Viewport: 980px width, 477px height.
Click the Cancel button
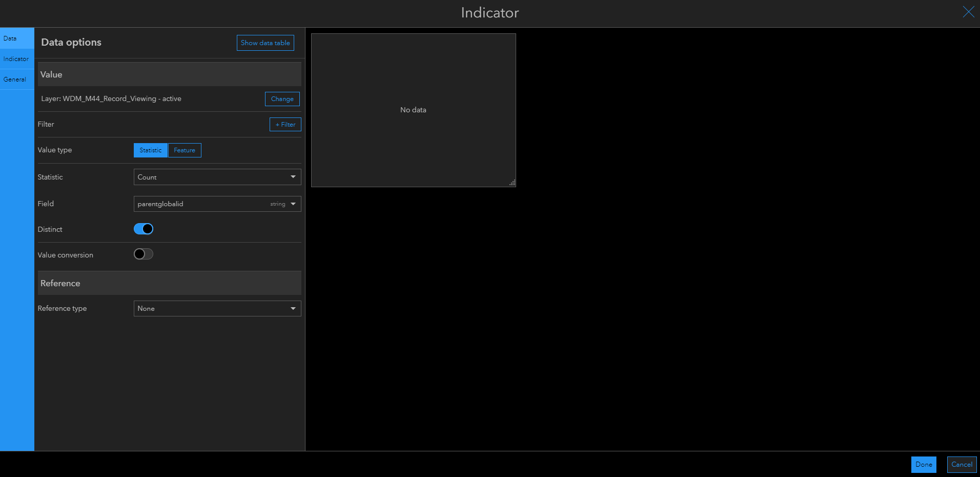pyautogui.click(x=962, y=465)
